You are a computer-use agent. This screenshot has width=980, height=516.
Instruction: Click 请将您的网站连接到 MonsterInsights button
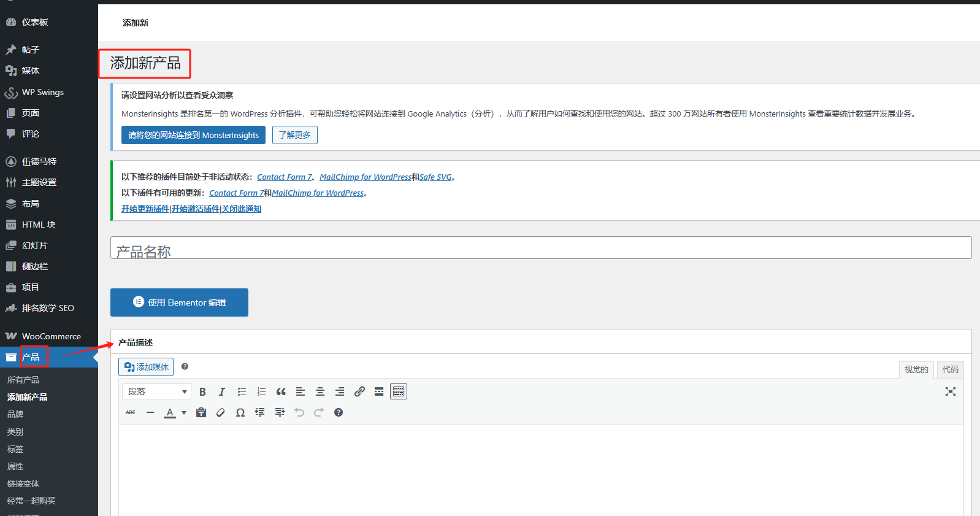[x=193, y=135]
